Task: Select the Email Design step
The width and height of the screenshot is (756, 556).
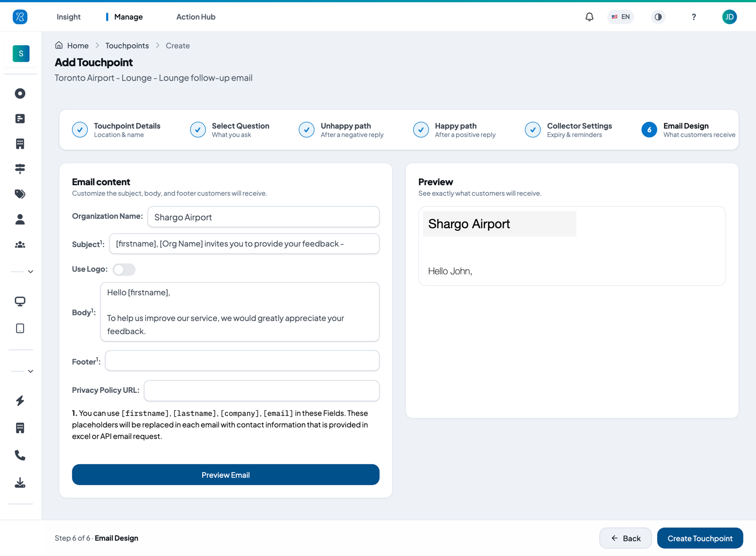Action: coord(688,130)
